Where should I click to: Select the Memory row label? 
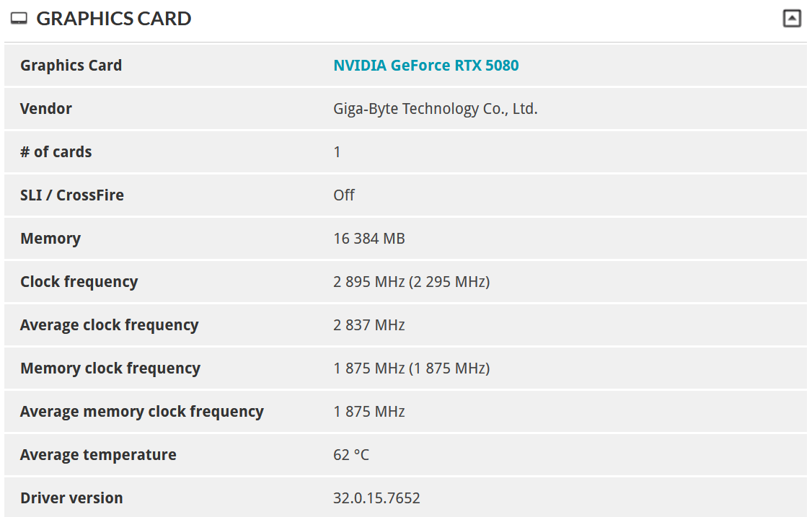coord(50,239)
